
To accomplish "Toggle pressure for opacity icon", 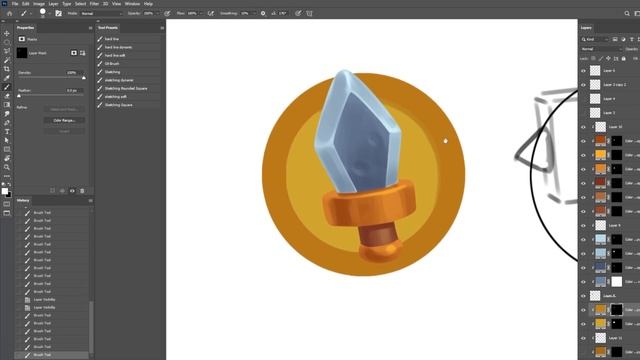I will coord(167,13).
